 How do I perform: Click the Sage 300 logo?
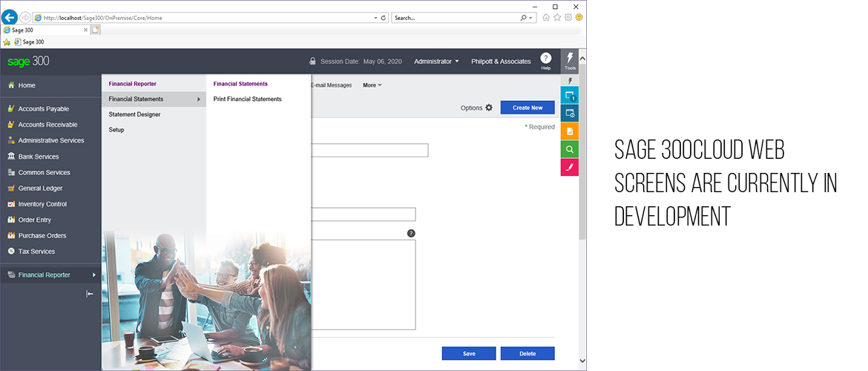click(x=28, y=61)
